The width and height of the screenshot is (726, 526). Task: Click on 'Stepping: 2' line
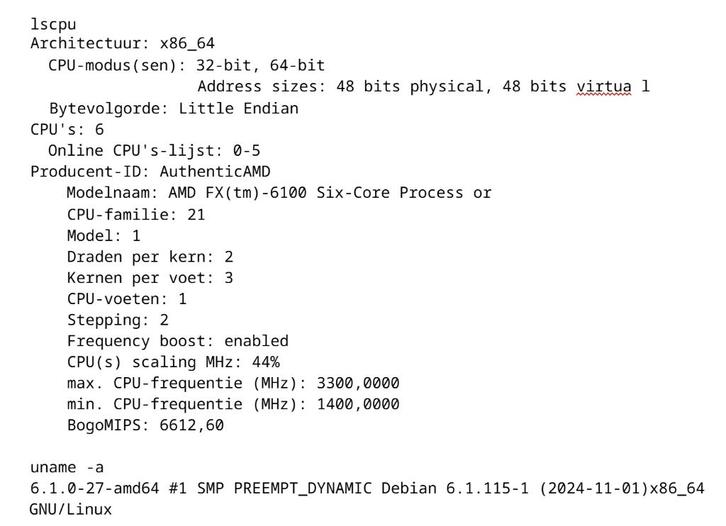point(118,320)
